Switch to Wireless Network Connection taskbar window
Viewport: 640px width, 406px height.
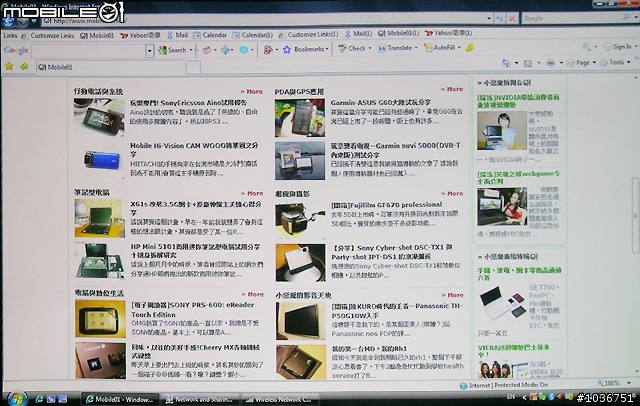(x=279, y=399)
